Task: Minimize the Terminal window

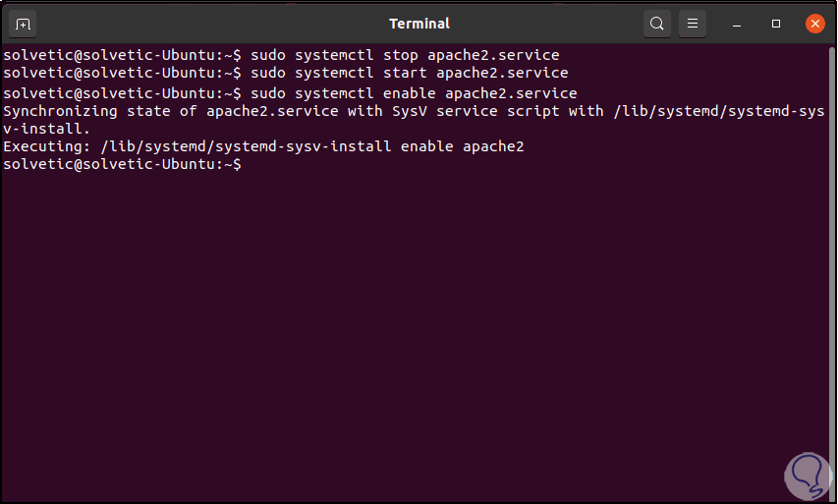Action: (740, 23)
